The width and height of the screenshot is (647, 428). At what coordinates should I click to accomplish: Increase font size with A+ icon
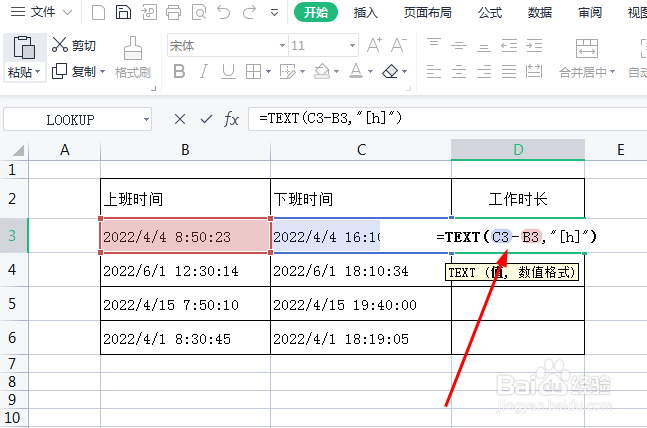(374, 45)
